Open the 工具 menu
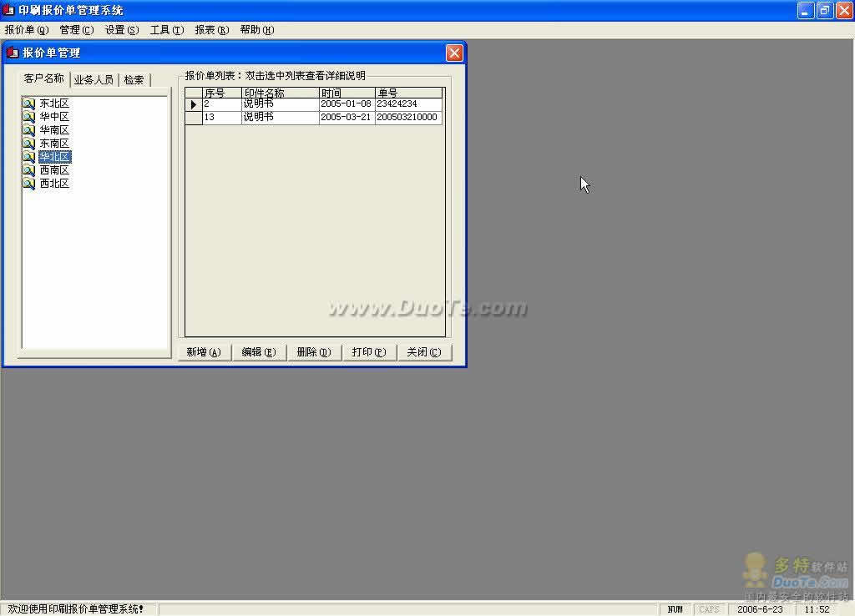Image resolution: width=855 pixels, height=616 pixels. point(167,30)
